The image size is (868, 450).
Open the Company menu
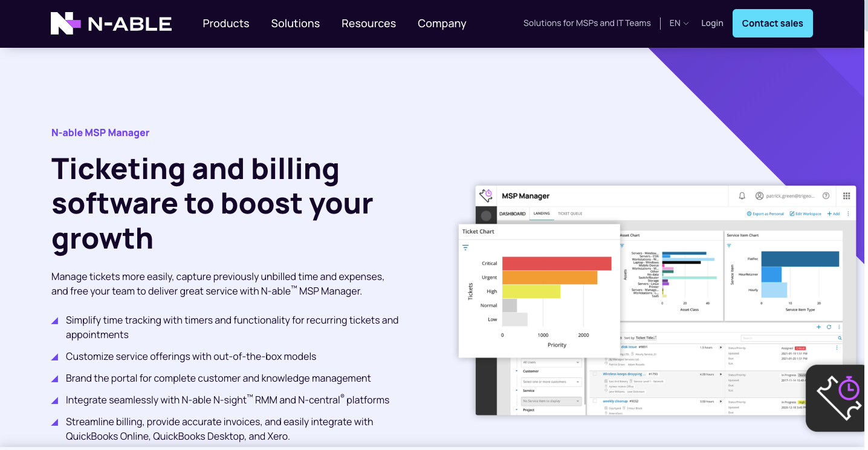(x=442, y=24)
